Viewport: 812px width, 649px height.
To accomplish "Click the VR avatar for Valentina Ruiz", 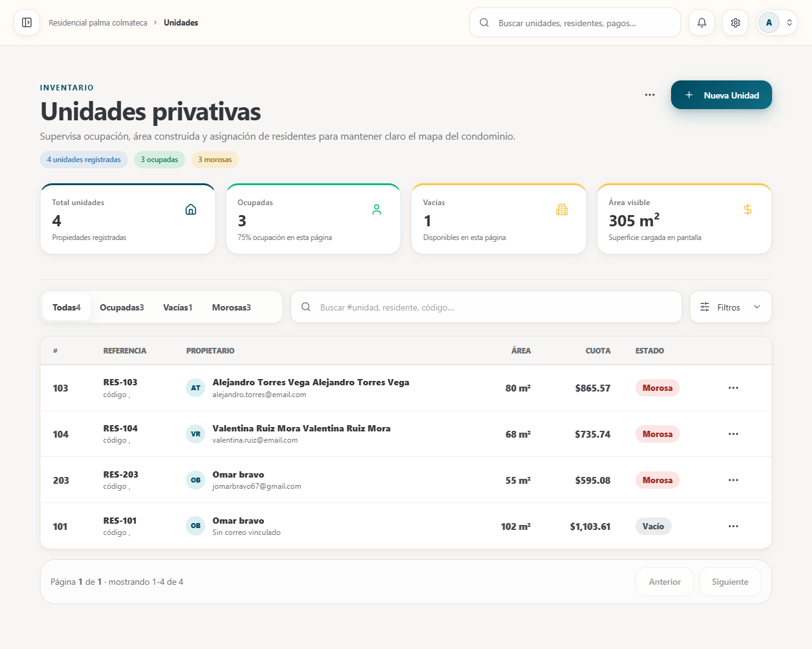I will point(196,434).
